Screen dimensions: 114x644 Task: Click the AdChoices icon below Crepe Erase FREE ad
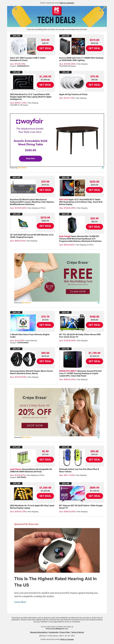pos(99,303)
